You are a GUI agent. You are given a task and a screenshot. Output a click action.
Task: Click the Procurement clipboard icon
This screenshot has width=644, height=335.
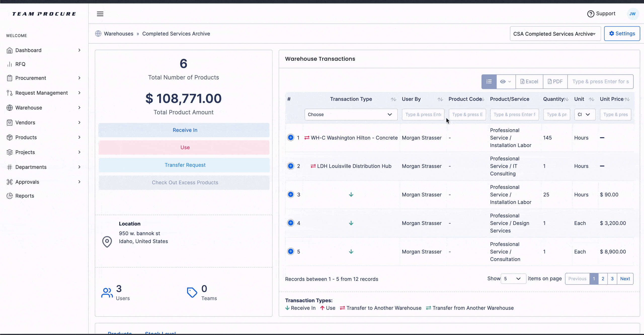pyautogui.click(x=10, y=78)
